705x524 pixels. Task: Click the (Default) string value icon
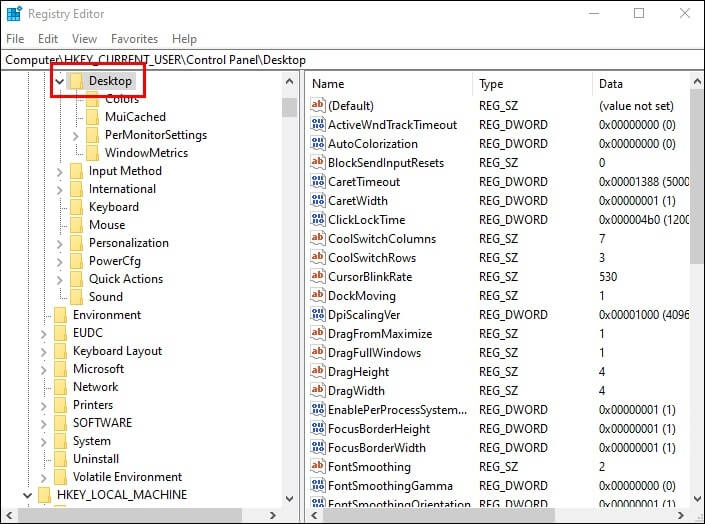click(x=317, y=106)
